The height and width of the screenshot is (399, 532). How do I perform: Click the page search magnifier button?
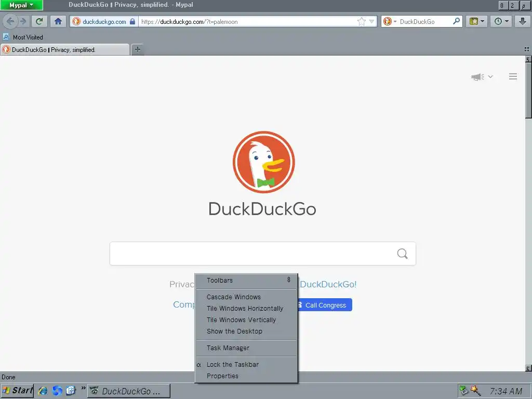pyautogui.click(x=403, y=254)
